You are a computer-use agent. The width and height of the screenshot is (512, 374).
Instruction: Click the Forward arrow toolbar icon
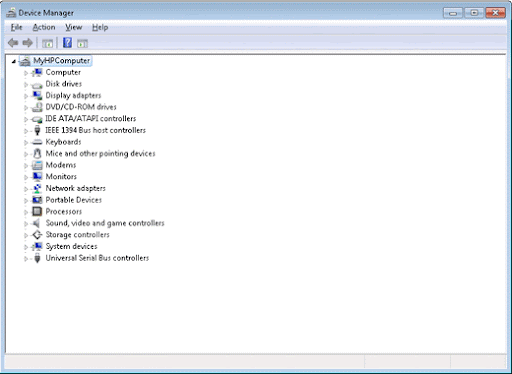tap(27, 43)
